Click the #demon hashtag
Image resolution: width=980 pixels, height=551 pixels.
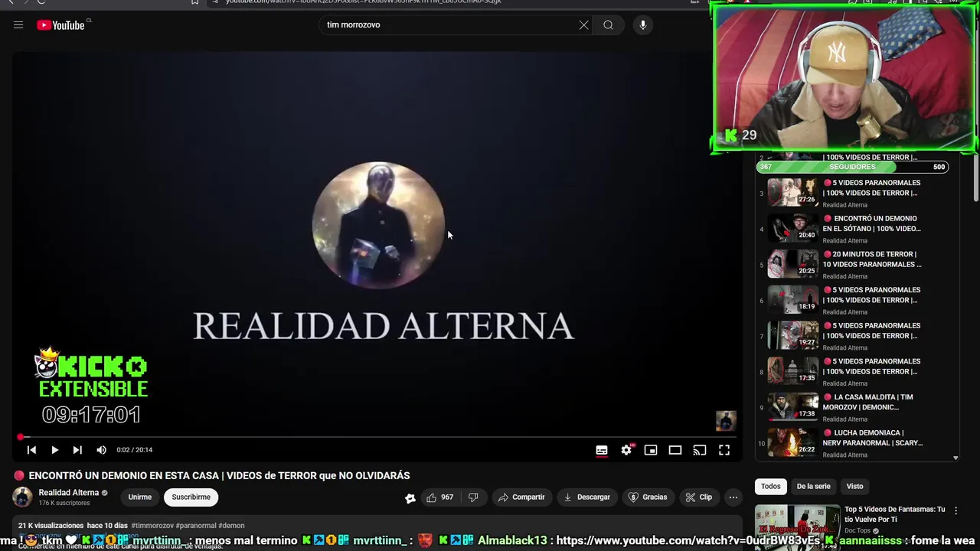[231, 526]
